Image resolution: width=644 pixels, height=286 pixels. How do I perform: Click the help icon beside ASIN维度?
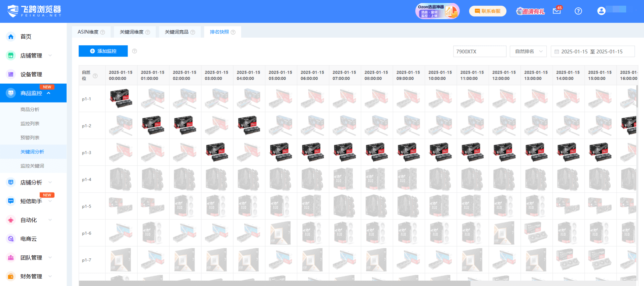(x=103, y=32)
